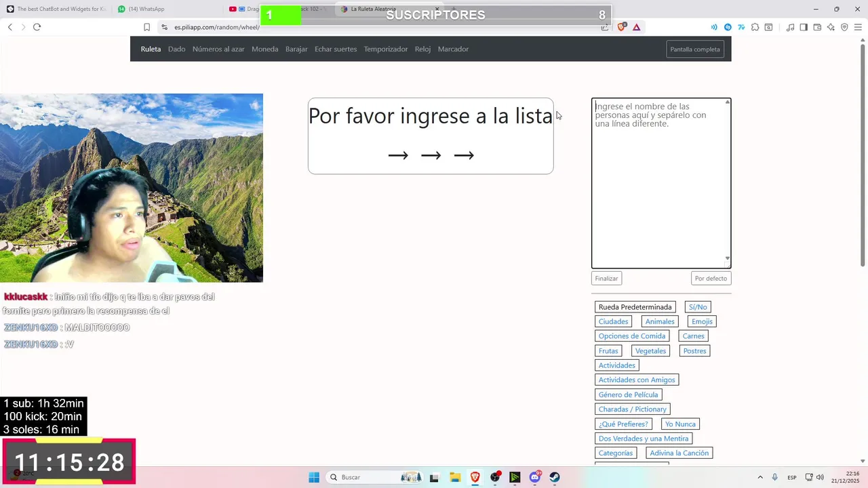This screenshot has width=868, height=488.
Task: Open the browser hamburger menu
Action: [858, 27]
